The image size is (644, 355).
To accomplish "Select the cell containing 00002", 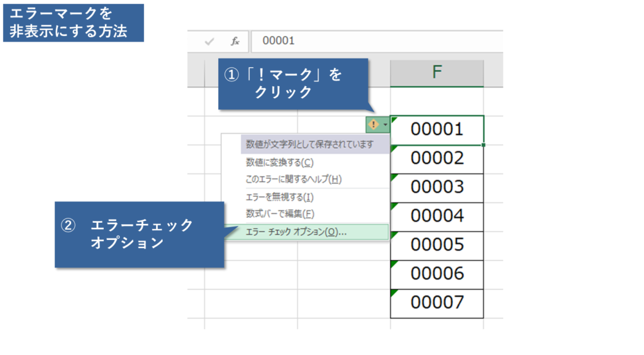I will pyautogui.click(x=437, y=159).
